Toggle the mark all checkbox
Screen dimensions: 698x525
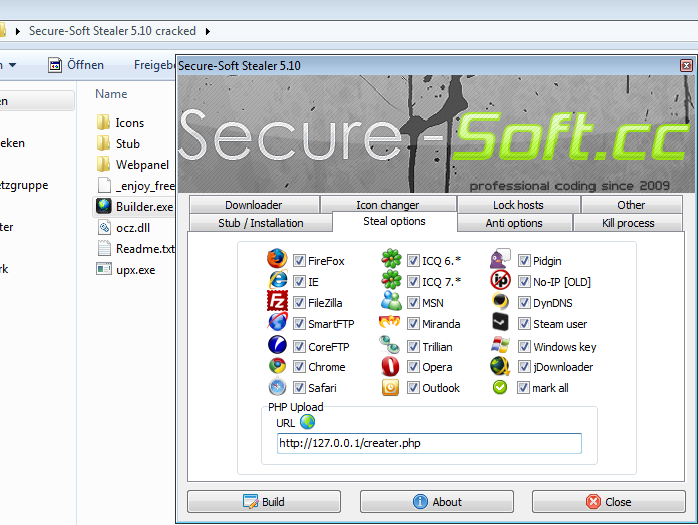click(523, 387)
